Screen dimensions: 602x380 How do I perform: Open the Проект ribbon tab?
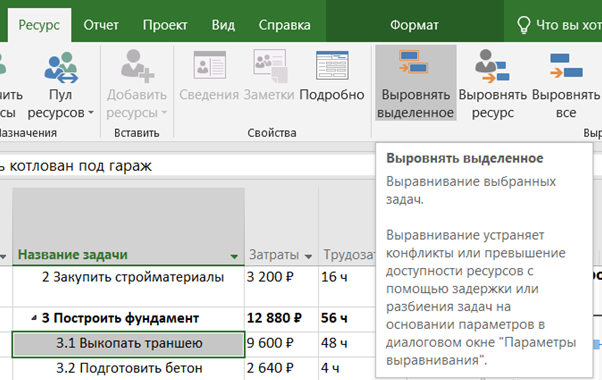(165, 25)
